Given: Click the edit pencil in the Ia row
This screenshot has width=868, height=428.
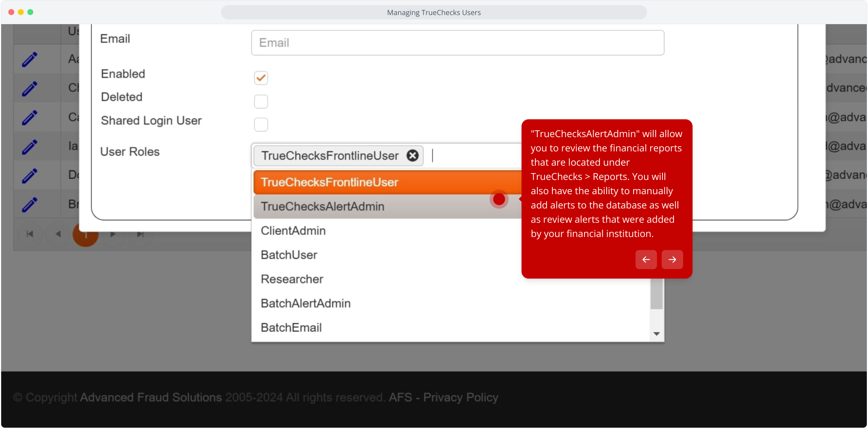Looking at the screenshot, I should (30, 147).
